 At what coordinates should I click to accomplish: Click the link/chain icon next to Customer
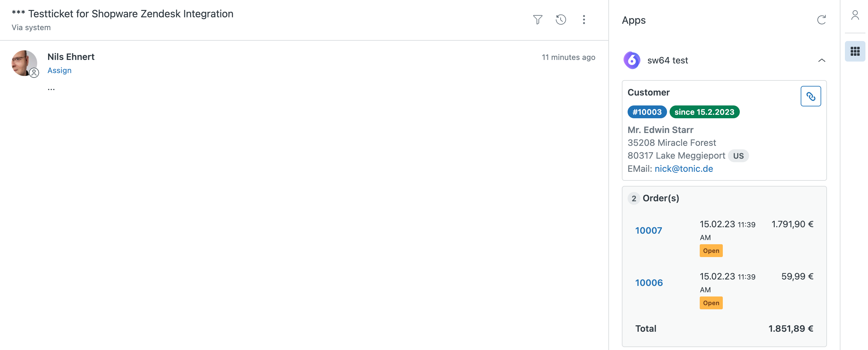[x=812, y=96]
